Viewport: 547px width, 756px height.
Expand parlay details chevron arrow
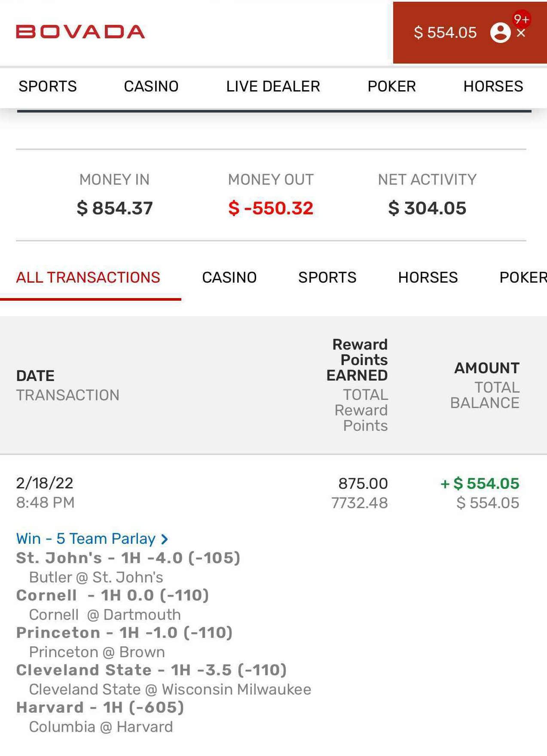click(164, 539)
